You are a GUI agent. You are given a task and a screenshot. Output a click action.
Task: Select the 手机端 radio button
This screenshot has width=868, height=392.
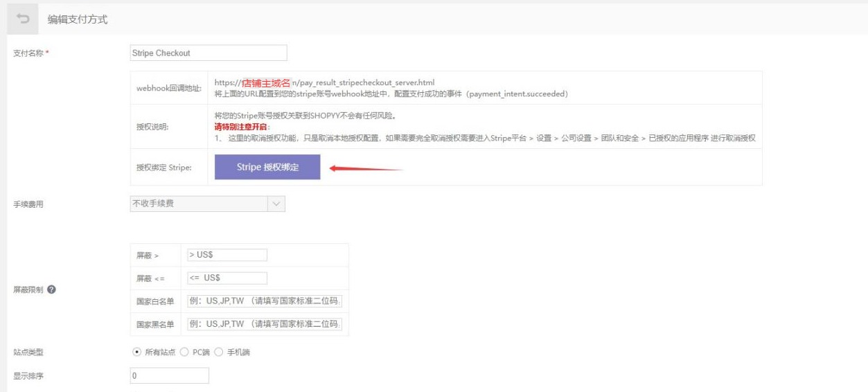[x=218, y=353]
